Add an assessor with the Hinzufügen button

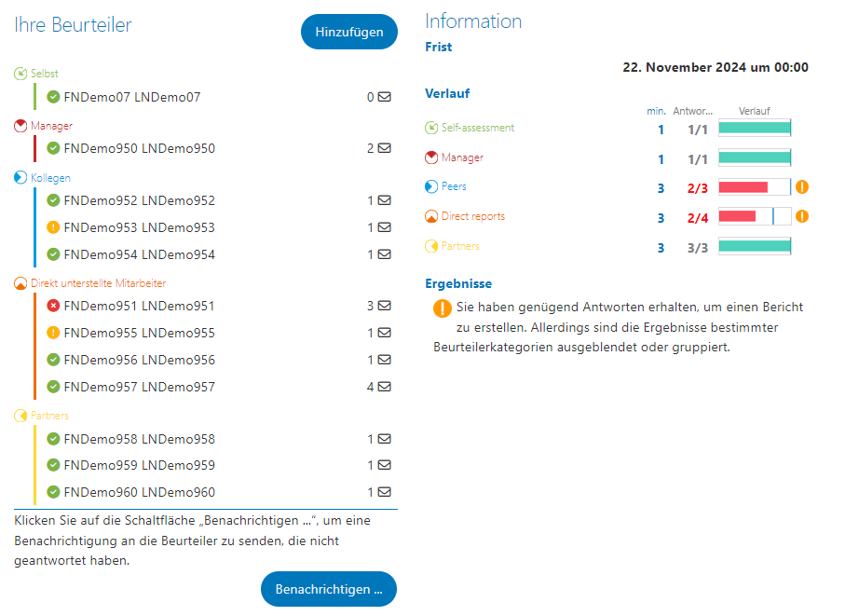click(x=349, y=32)
